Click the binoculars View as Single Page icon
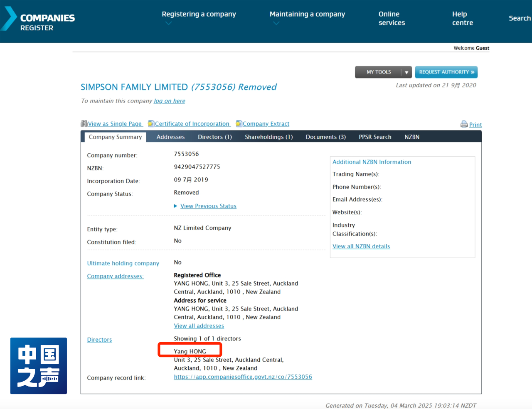Viewport: 532px width, 409px height. 84,124
